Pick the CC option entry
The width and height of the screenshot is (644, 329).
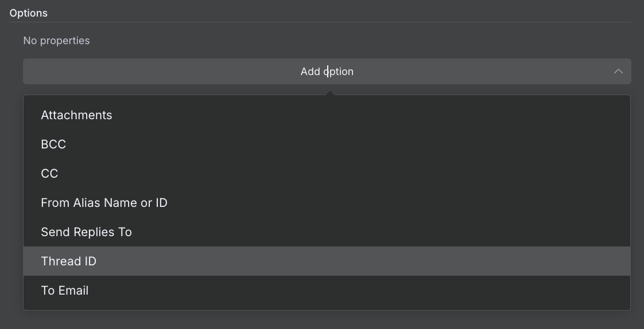49,174
